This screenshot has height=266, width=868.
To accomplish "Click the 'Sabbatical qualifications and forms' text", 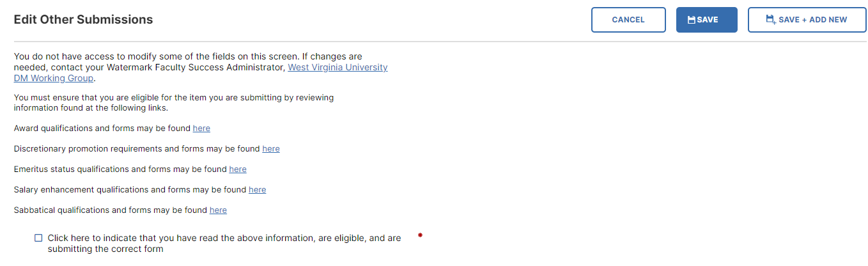I will click(111, 210).
